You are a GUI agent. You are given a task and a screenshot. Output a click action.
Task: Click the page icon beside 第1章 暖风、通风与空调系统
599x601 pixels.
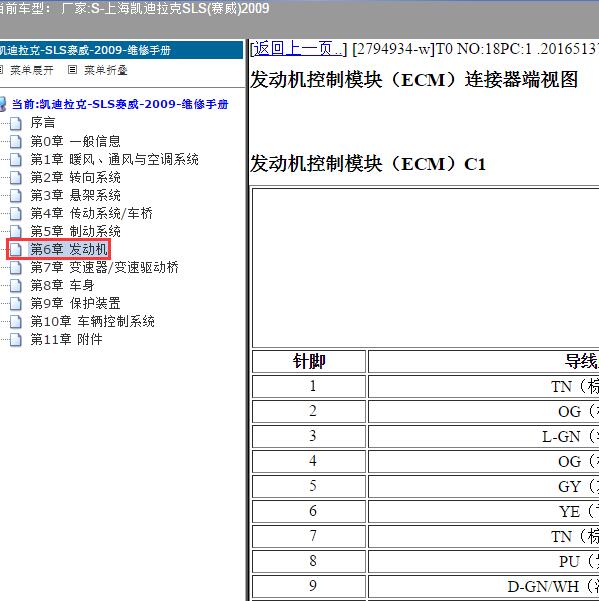click(x=16, y=159)
